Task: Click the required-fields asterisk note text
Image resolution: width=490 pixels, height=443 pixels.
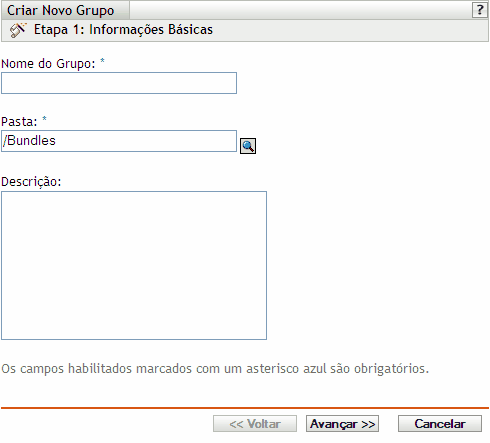Action: 215,369
